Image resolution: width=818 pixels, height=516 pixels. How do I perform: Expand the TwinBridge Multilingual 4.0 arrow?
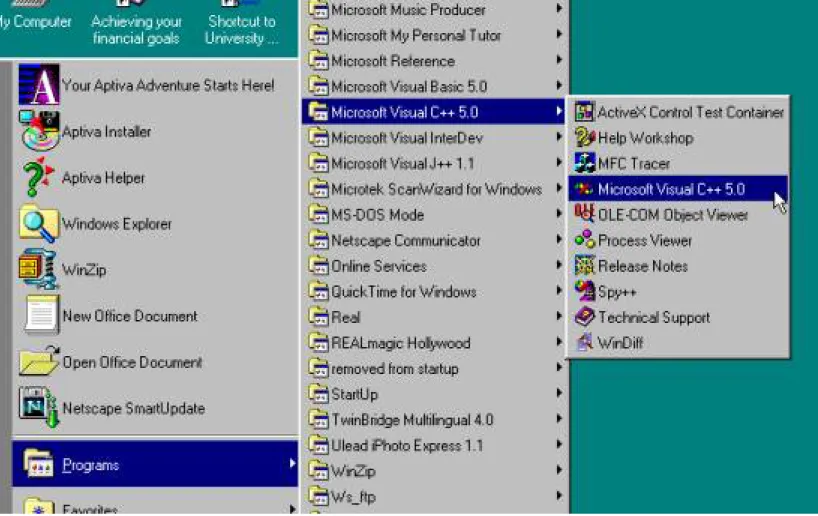(x=559, y=418)
